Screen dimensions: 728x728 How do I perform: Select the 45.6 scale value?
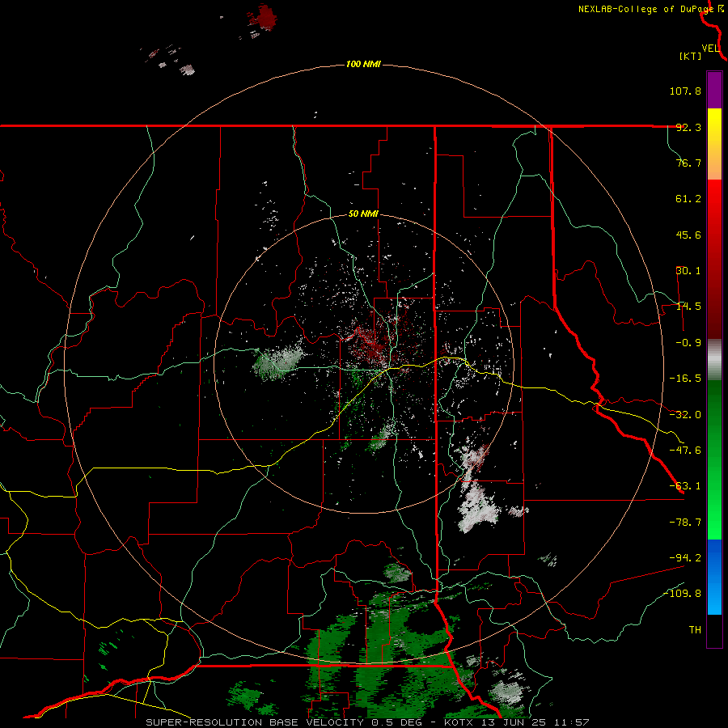688,235
